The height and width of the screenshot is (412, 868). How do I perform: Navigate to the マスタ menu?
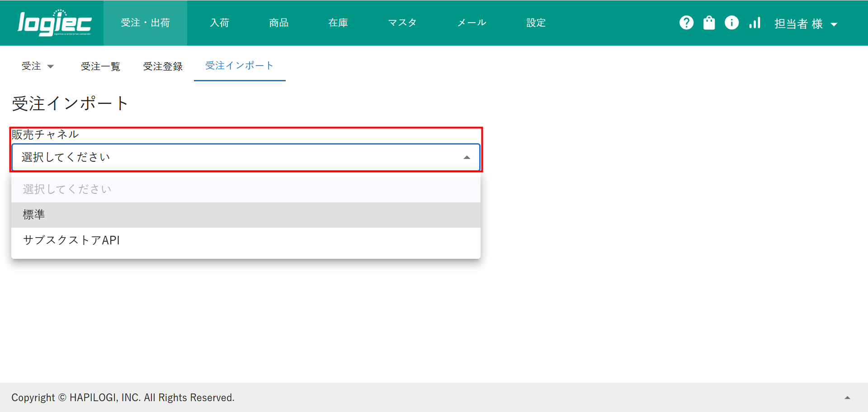click(x=402, y=23)
